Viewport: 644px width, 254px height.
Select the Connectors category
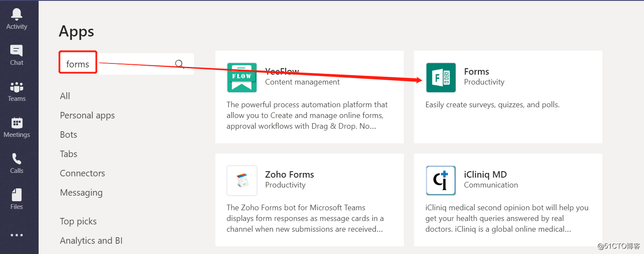click(82, 173)
